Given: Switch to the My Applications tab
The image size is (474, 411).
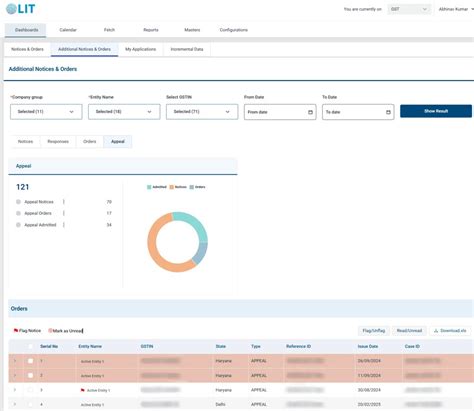Looking at the screenshot, I should coord(140,49).
